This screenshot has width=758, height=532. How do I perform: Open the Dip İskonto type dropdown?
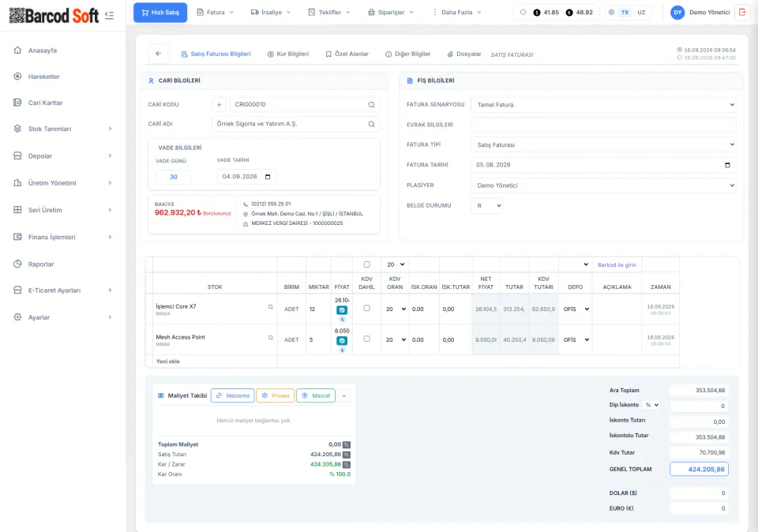(652, 405)
